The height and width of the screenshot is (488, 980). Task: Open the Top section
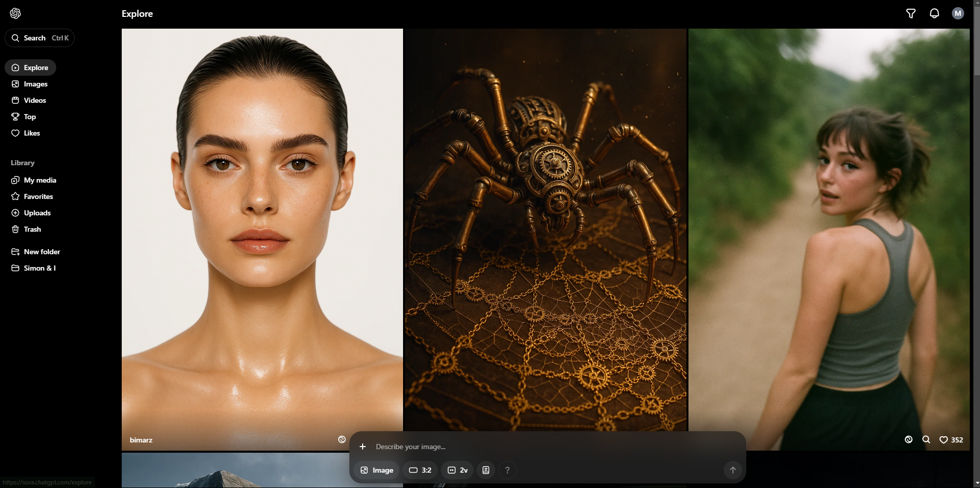tap(30, 117)
